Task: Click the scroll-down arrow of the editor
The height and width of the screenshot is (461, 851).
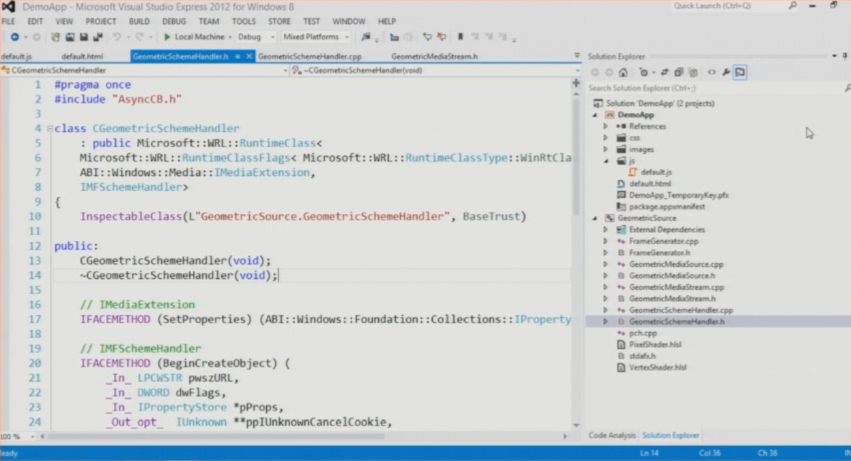Action: [x=576, y=426]
